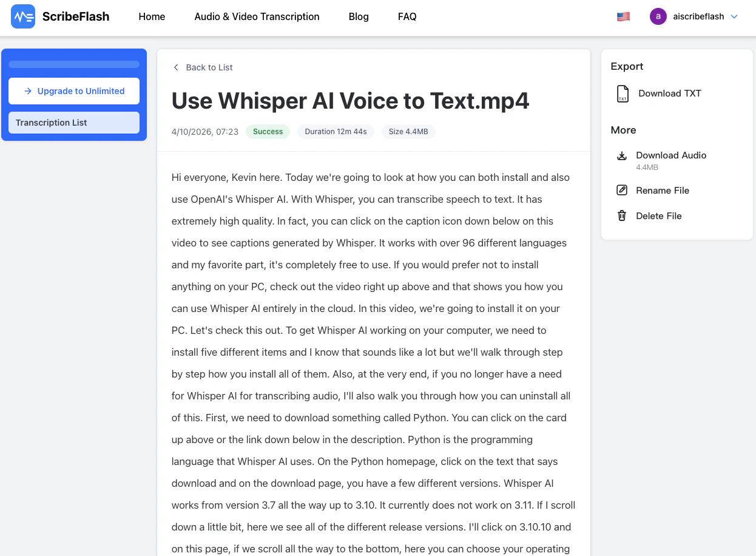
Task: Click the delete file trash icon
Action: tap(622, 216)
